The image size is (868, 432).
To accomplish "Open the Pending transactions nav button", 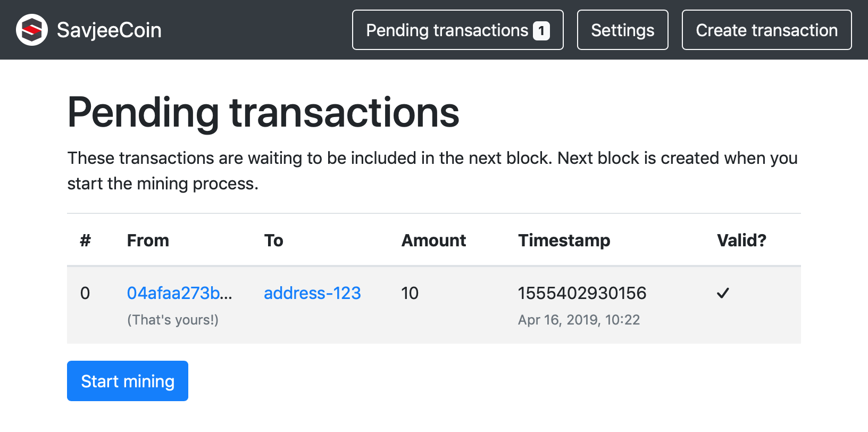I will point(447,30).
